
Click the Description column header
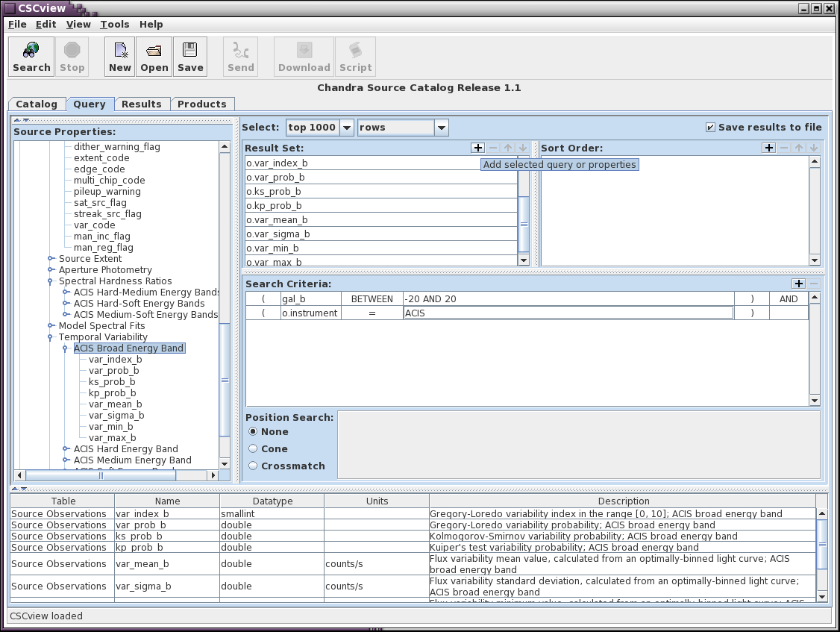tap(623, 501)
